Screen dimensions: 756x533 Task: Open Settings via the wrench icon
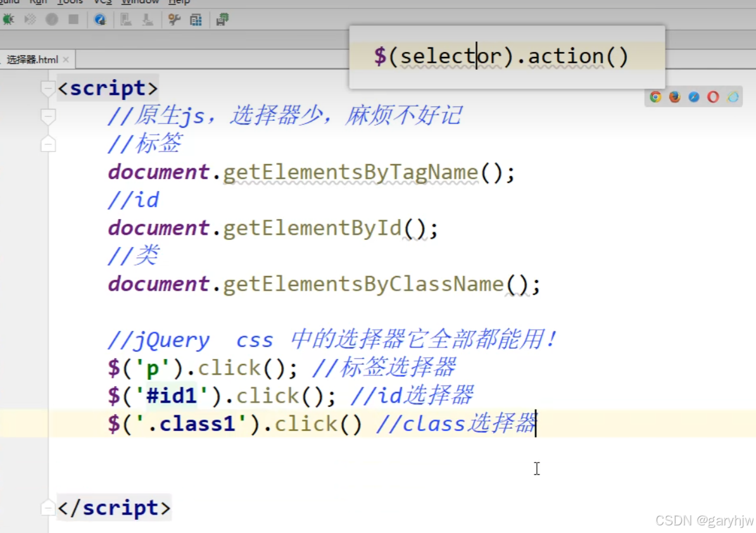(174, 20)
